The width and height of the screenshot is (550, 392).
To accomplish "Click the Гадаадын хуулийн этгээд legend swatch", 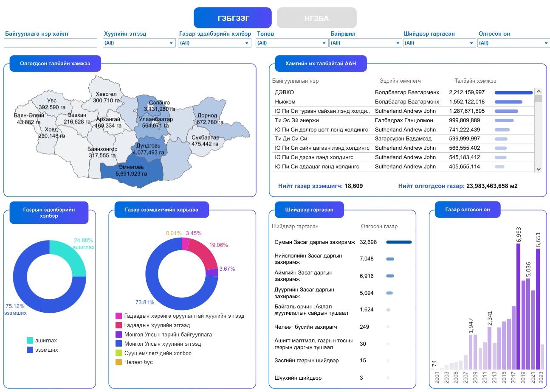I will click(119, 325).
